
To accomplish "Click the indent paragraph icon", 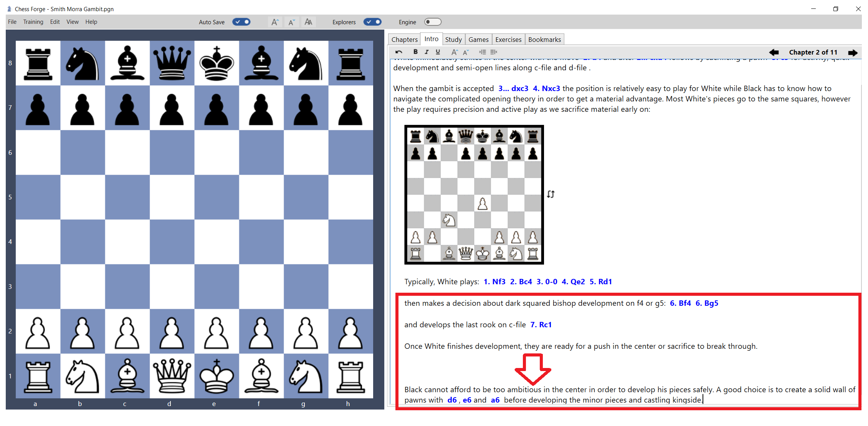I will pos(483,52).
